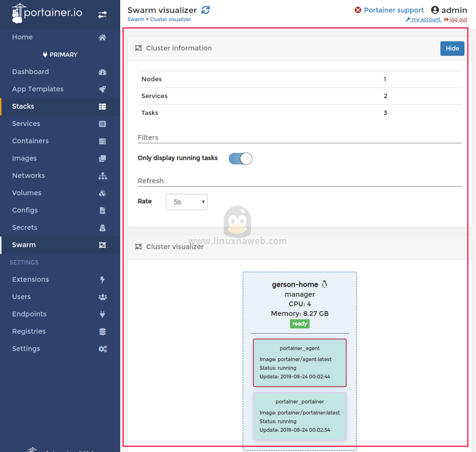Click the Image: portainer/agent:latest text

point(295,359)
